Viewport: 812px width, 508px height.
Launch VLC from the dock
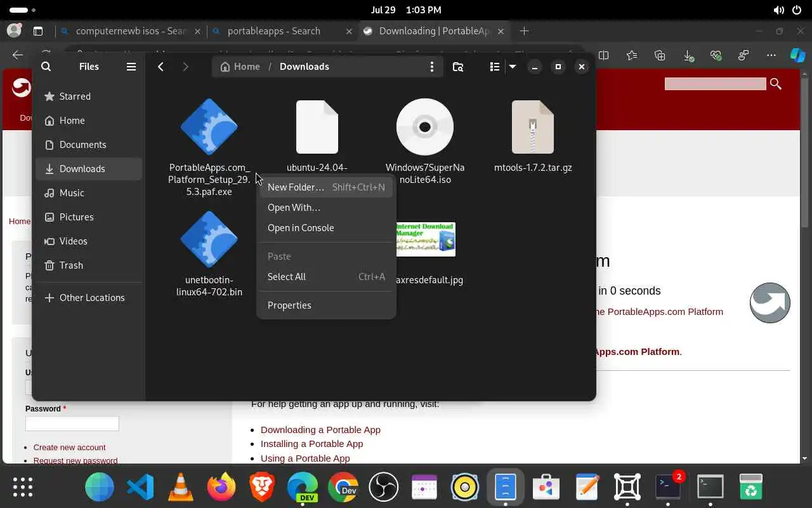coord(181,487)
